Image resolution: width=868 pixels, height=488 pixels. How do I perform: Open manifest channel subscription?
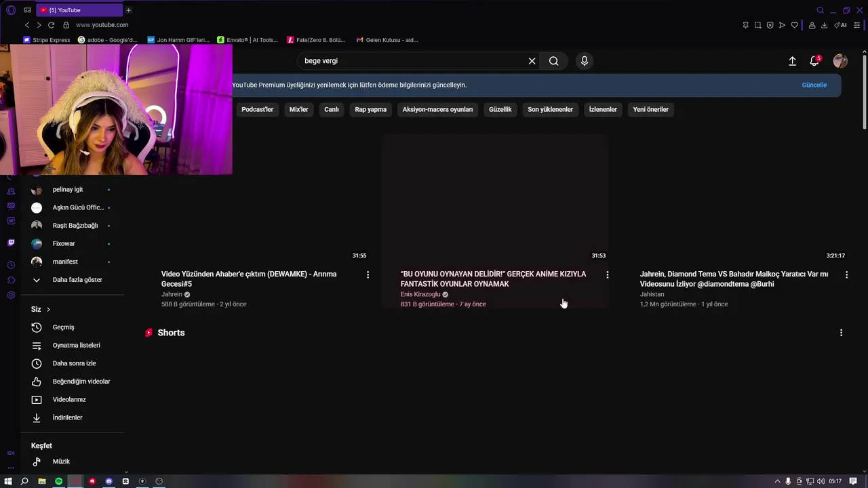click(73, 262)
